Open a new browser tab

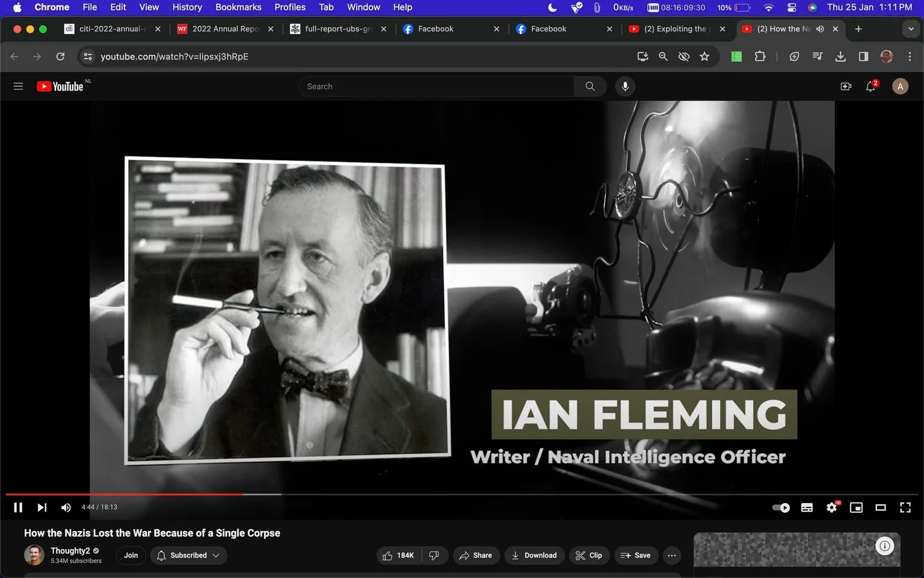(858, 28)
